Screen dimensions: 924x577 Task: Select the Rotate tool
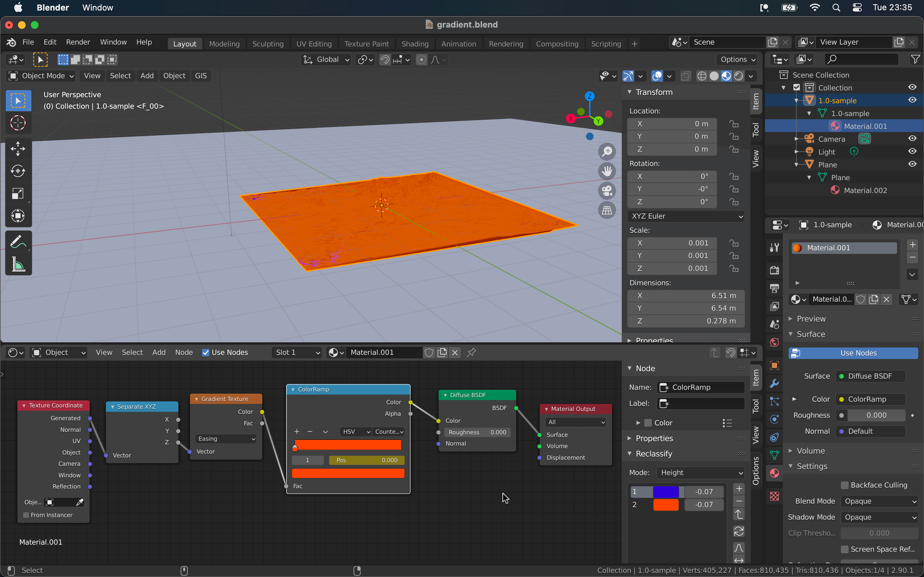coord(18,171)
